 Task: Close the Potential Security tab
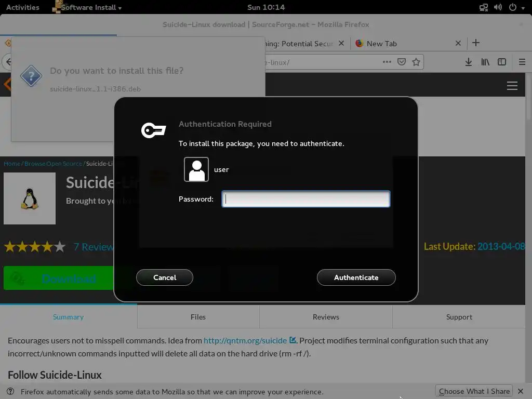tap(341, 43)
